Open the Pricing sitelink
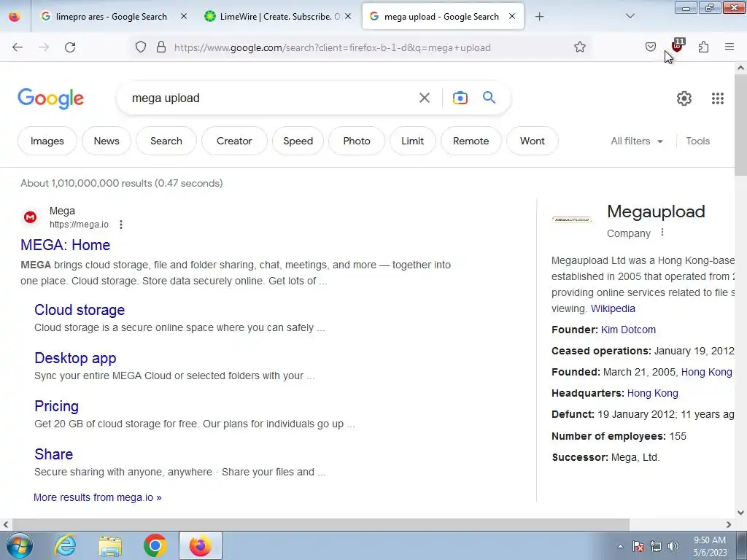 tap(56, 406)
